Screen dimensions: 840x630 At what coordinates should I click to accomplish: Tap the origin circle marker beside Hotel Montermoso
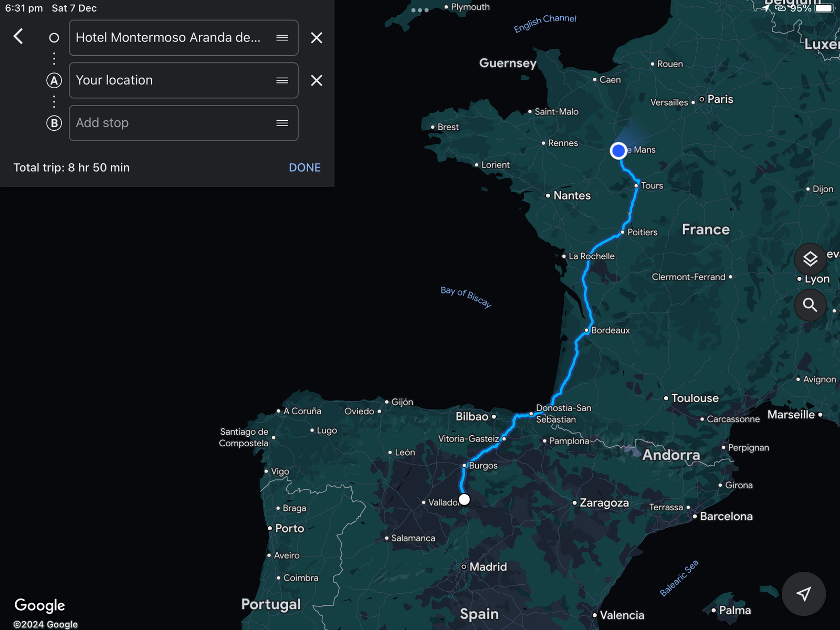coord(54,38)
